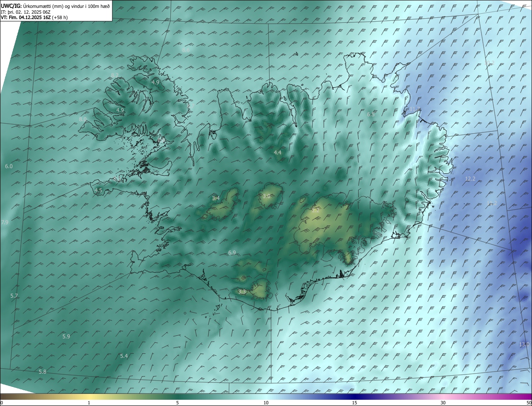Click the 5.7 value label on the map

click(14, 296)
